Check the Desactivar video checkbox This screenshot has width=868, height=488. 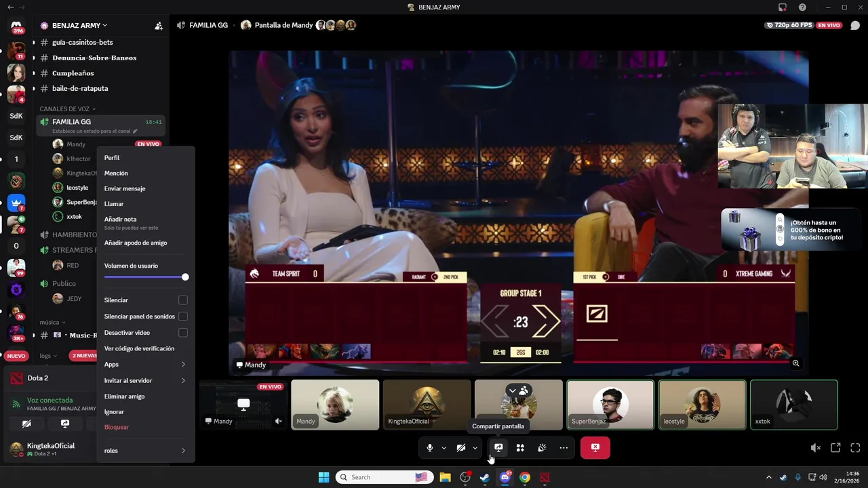click(x=183, y=333)
